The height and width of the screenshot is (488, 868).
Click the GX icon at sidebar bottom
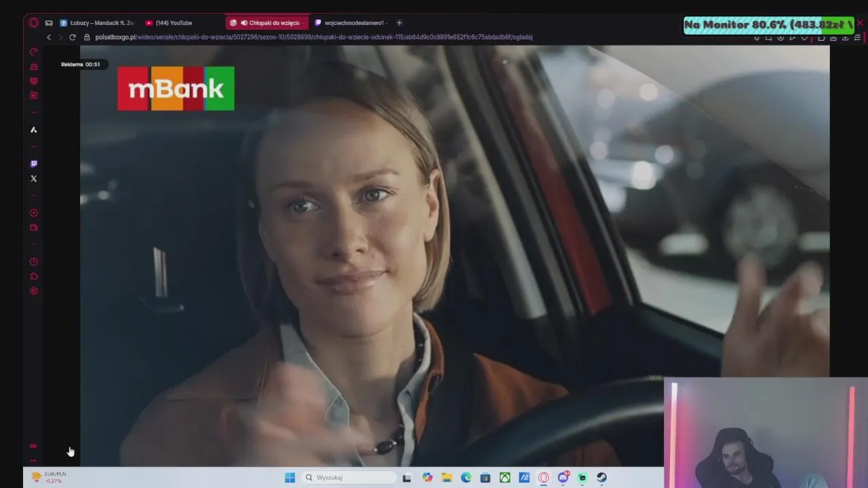tap(33, 446)
